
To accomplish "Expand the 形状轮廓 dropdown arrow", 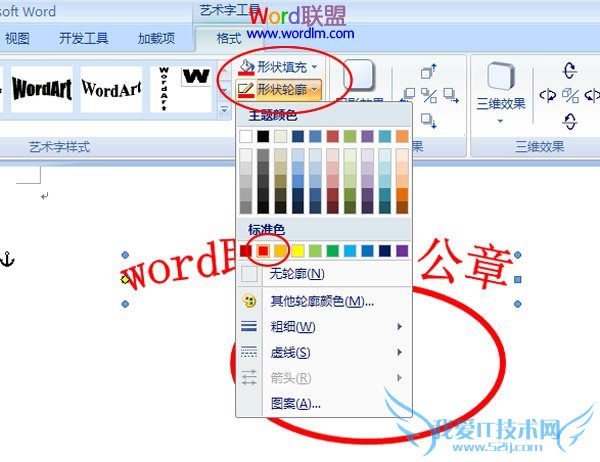I will pyautogui.click(x=314, y=90).
